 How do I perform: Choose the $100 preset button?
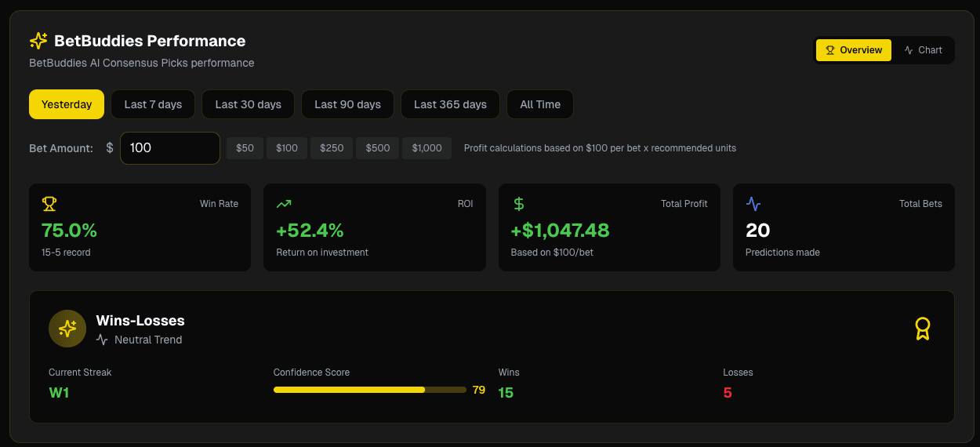tap(287, 148)
